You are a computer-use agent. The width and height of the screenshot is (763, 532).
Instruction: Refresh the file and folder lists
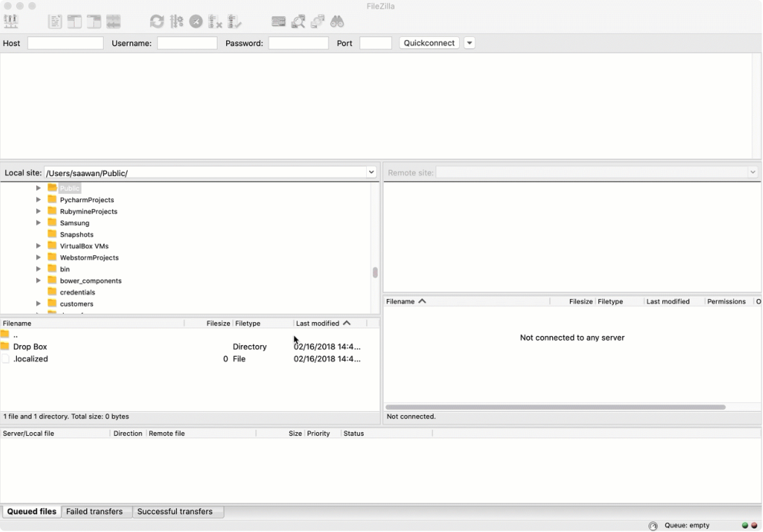coord(157,22)
